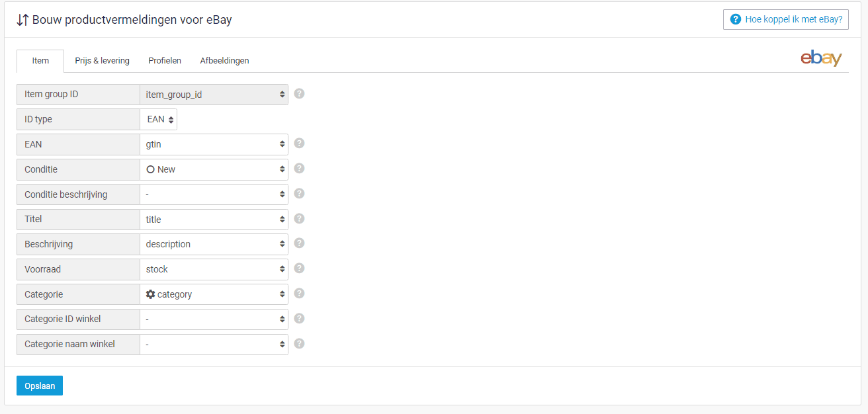Click the eBay logo
The image size is (868, 414).
coord(820,58)
